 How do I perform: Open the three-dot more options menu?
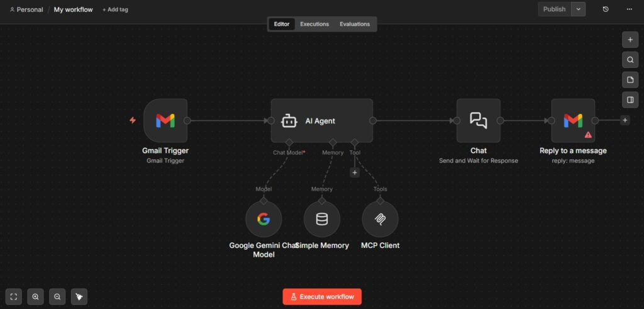pos(629,9)
